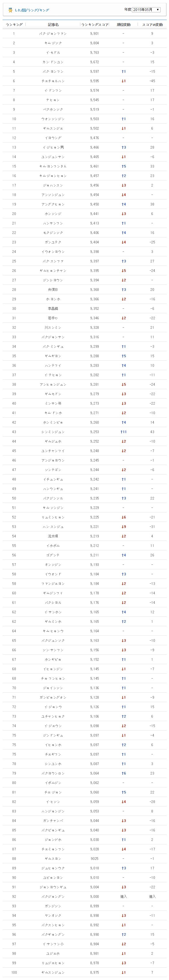The height and width of the screenshot is (980, 169).
Task: Open the カン·ドンユン player link
Action: click(x=53, y=62)
